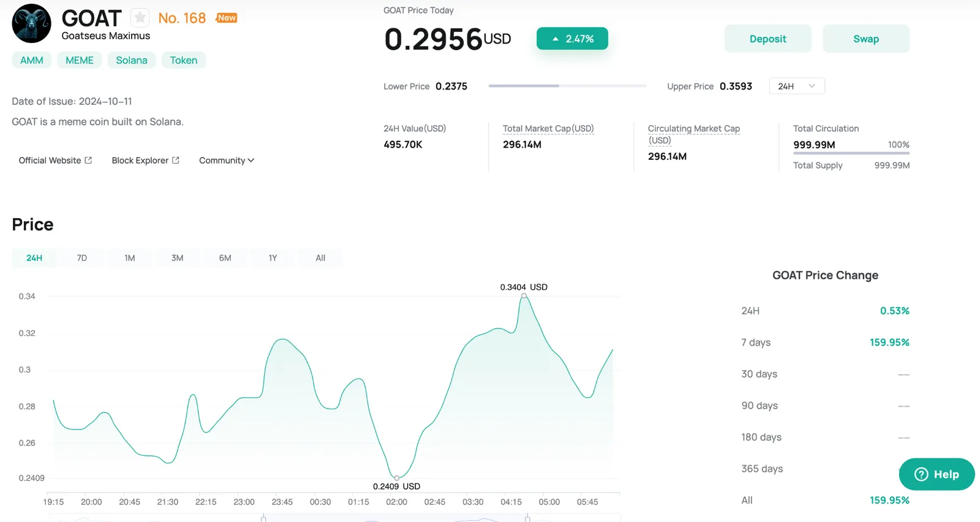Click the 495.70K 24H value
This screenshot has height=522, width=980.
[x=403, y=145]
